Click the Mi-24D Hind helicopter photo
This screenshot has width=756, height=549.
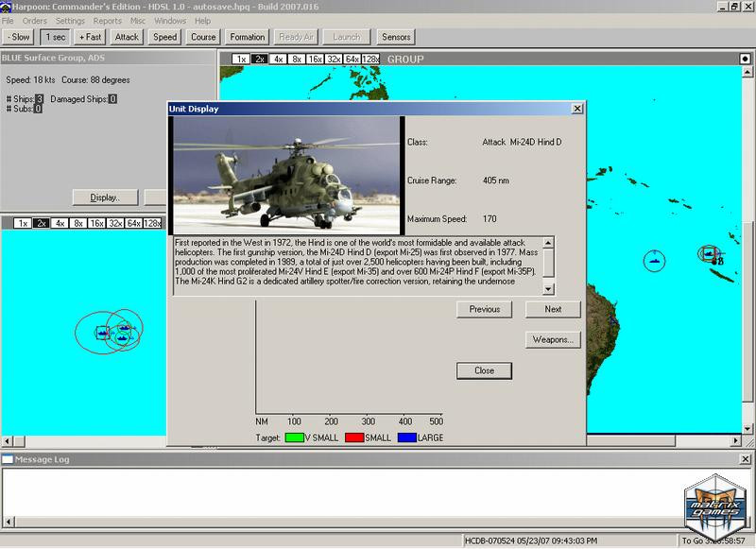pos(287,176)
